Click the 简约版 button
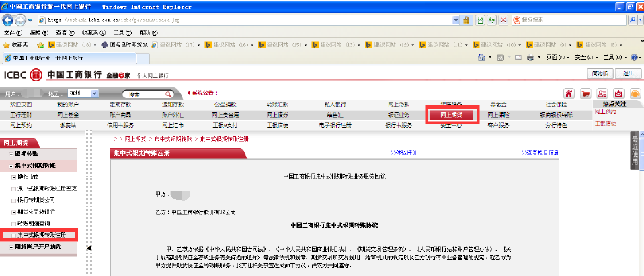The width and height of the screenshot is (644, 276). (600, 73)
